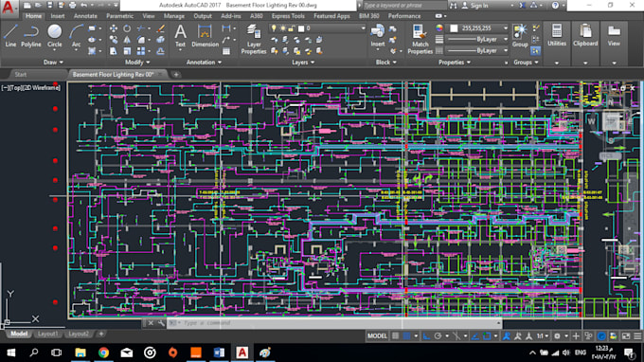Select the Dimension tool

coord(205,35)
